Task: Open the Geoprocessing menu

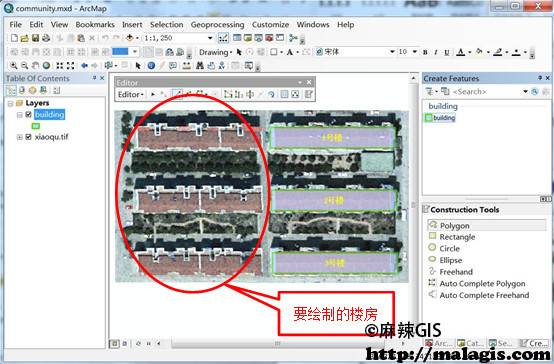Action: 217,25
